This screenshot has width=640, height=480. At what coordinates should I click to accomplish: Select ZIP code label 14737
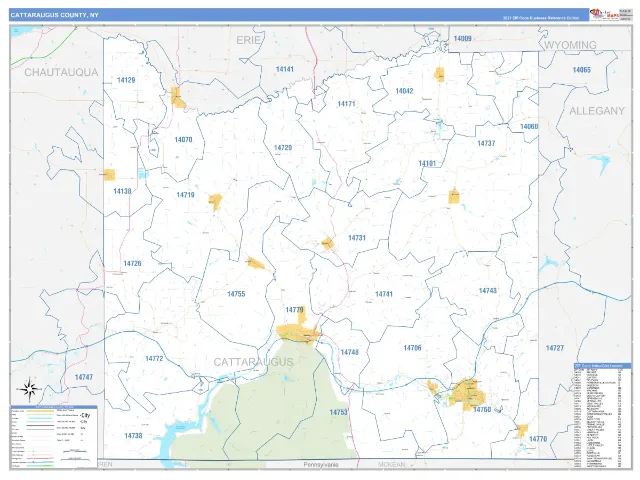(x=486, y=143)
